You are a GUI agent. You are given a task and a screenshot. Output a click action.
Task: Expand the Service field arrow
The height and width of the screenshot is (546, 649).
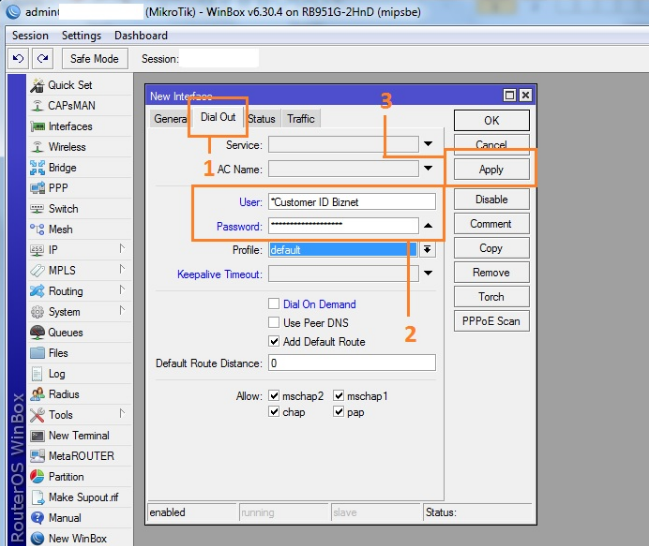pos(428,144)
